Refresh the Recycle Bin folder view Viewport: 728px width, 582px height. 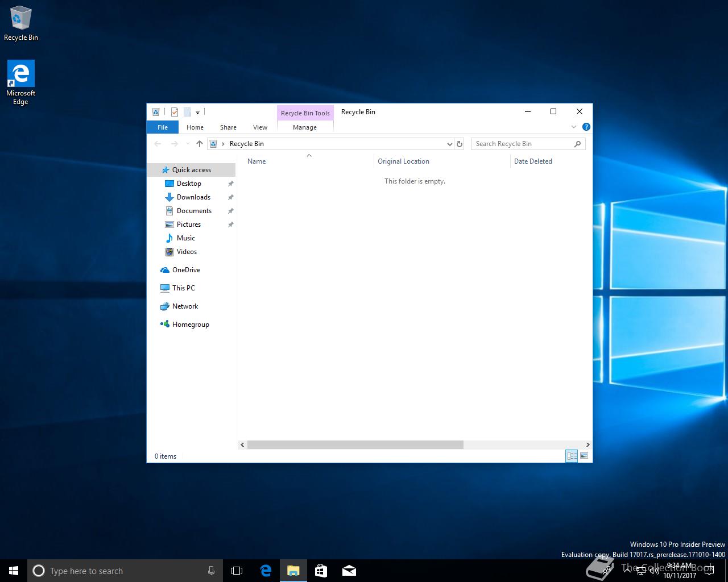pos(460,144)
